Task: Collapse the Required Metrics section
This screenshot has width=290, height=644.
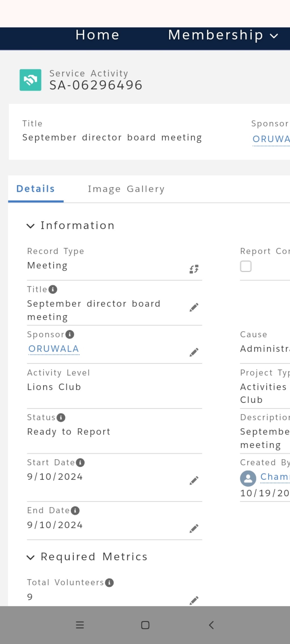Action: pyautogui.click(x=31, y=557)
